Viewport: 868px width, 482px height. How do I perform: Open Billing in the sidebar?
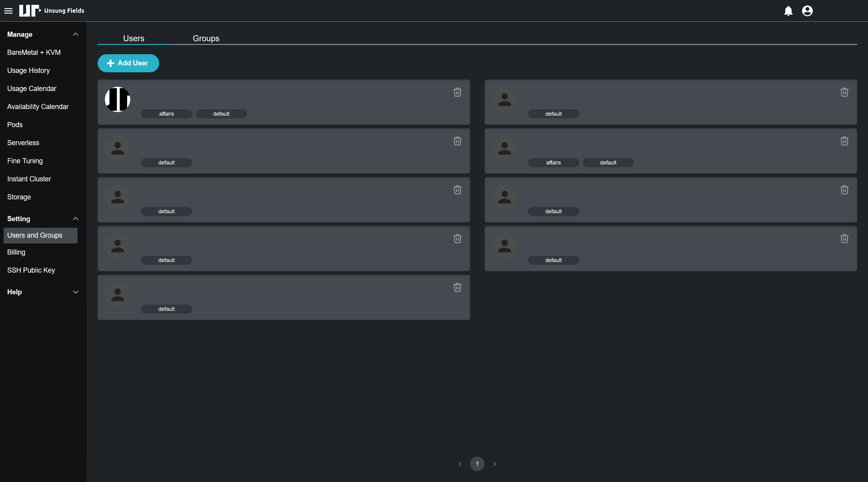16,252
